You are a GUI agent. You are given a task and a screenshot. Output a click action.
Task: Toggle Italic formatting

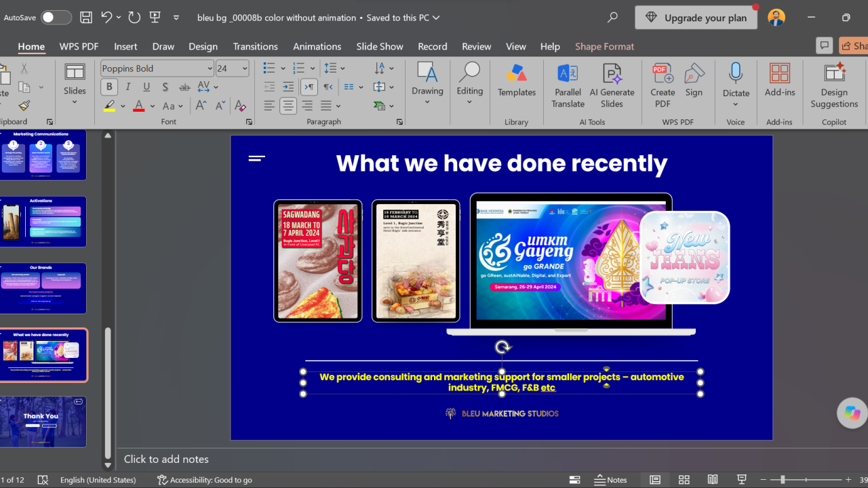pos(128,87)
